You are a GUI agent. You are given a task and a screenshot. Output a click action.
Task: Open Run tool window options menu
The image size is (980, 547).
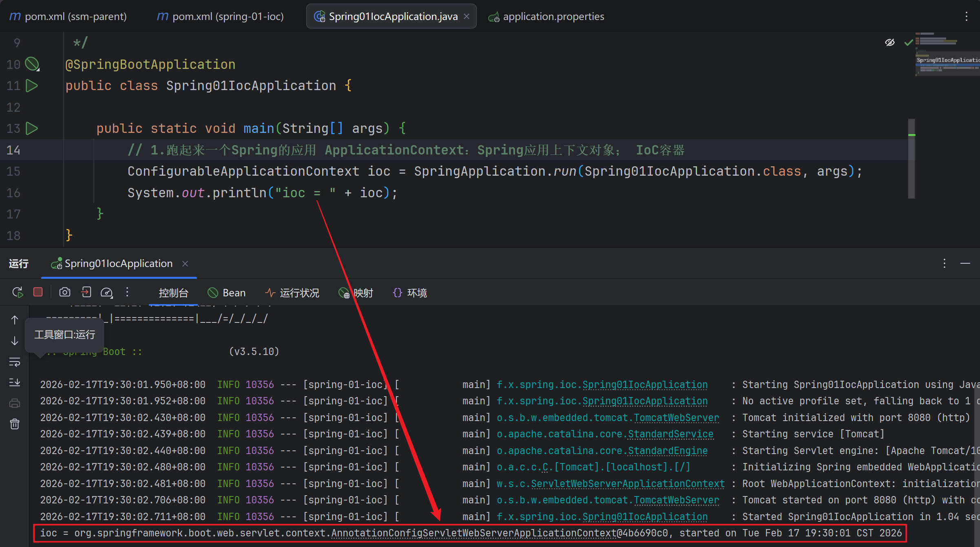pos(944,263)
